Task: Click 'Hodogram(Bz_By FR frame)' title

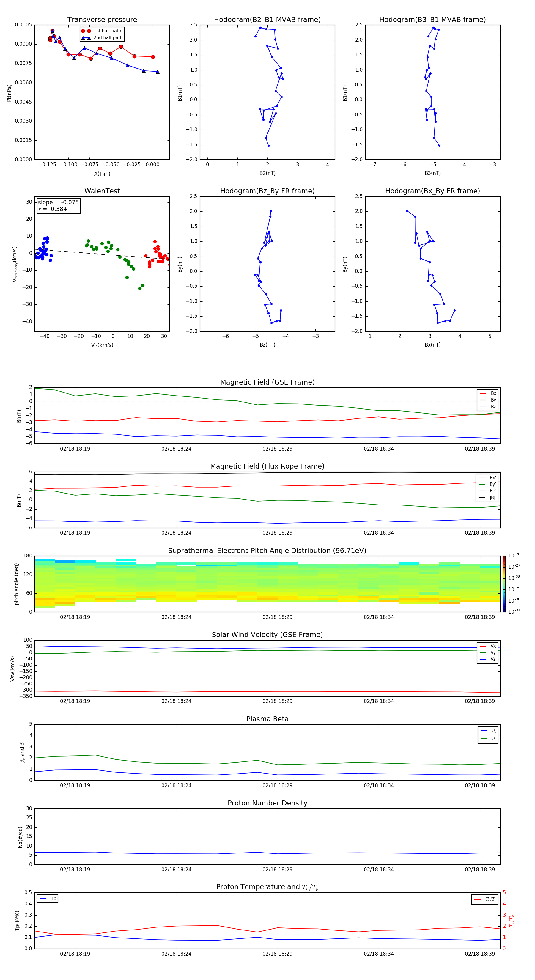Action: [x=267, y=191]
